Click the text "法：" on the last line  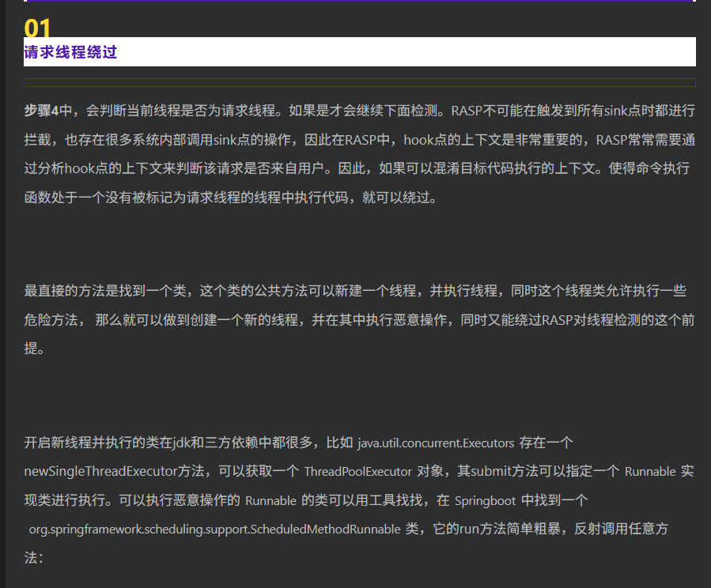[34, 558]
